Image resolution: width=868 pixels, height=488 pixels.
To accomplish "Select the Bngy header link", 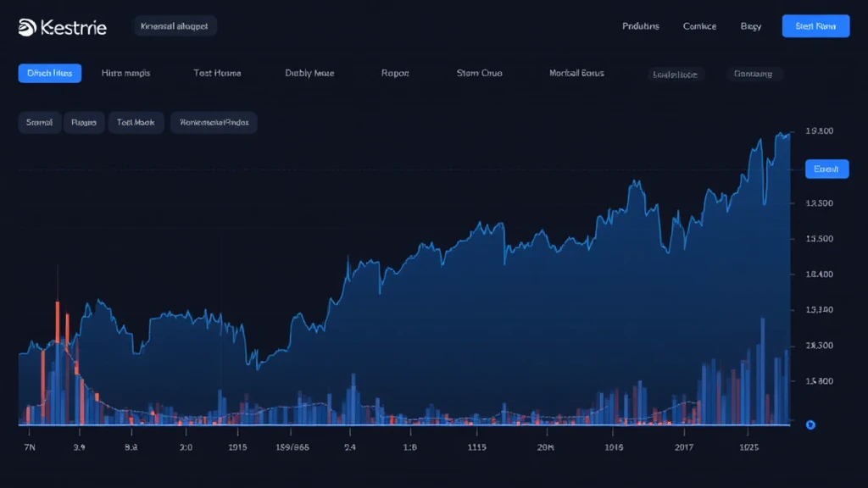I will (751, 26).
